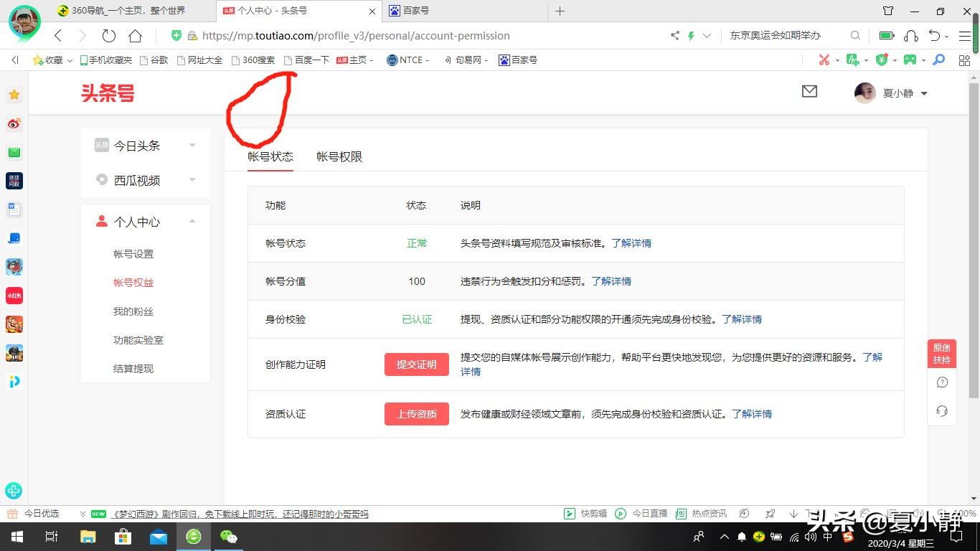Open the 句易网 bookmark
The width and height of the screenshot is (980, 551).
(465, 60)
